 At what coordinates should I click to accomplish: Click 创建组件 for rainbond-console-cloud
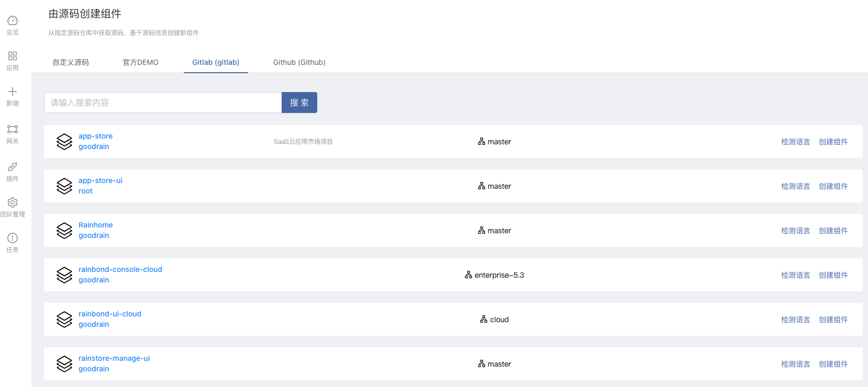click(x=833, y=275)
